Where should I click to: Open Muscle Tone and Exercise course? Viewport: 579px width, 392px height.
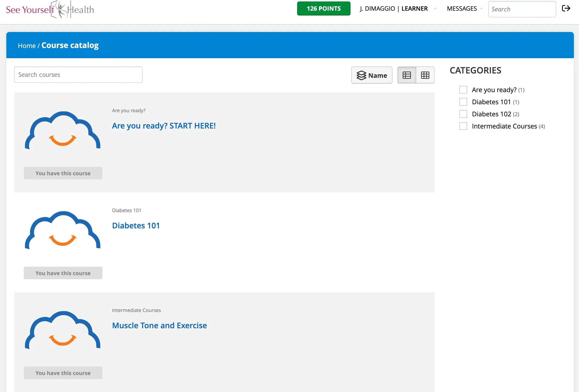tap(159, 326)
